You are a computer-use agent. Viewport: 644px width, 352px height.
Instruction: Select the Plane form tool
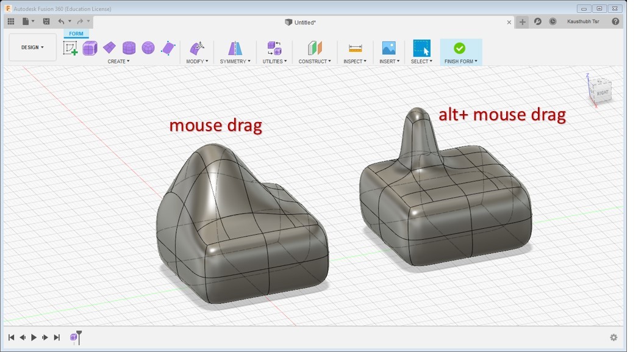point(109,48)
